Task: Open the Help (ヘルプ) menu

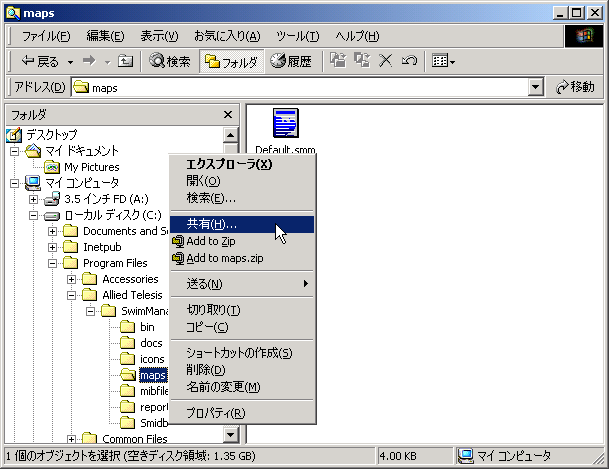Action: click(357, 36)
